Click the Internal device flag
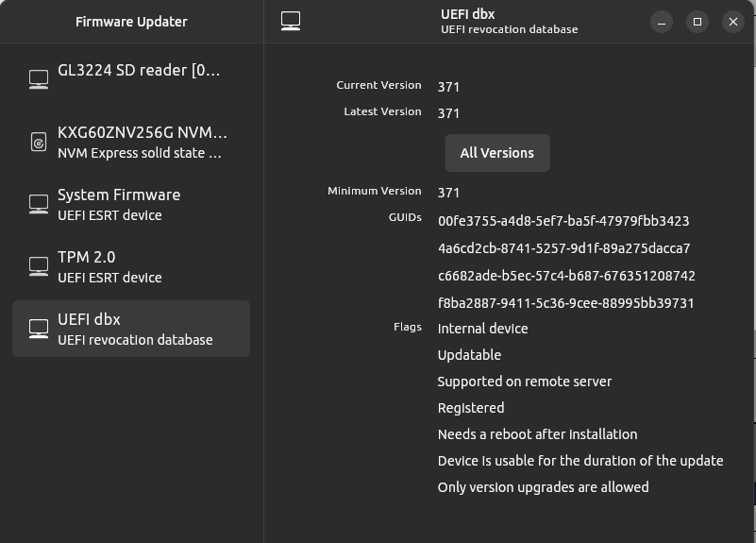Viewport: 756px width, 543px height. (x=482, y=329)
